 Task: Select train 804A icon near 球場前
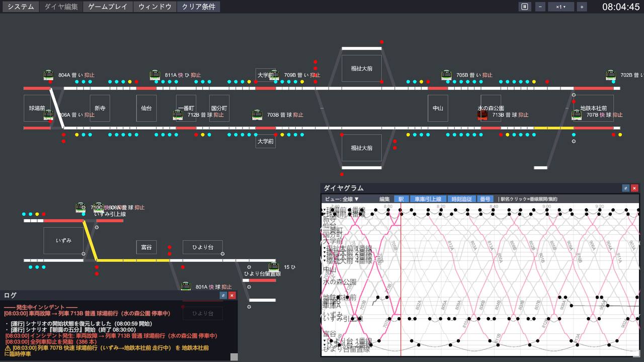[x=48, y=75]
